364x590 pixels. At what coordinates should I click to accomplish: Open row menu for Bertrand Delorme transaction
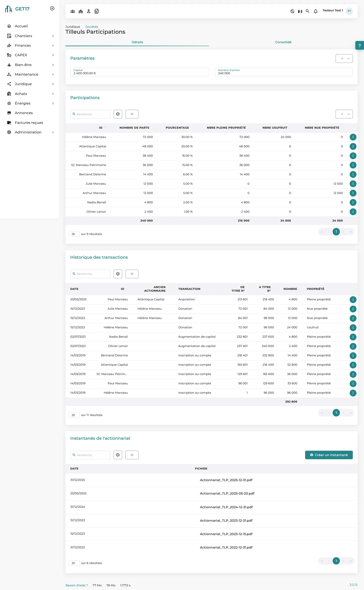click(x=353, y=356)
